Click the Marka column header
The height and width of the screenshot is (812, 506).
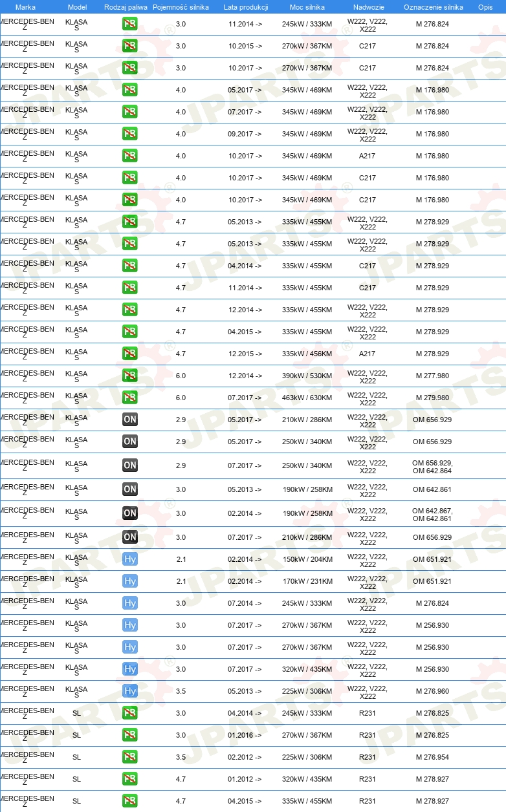(25, 7)
